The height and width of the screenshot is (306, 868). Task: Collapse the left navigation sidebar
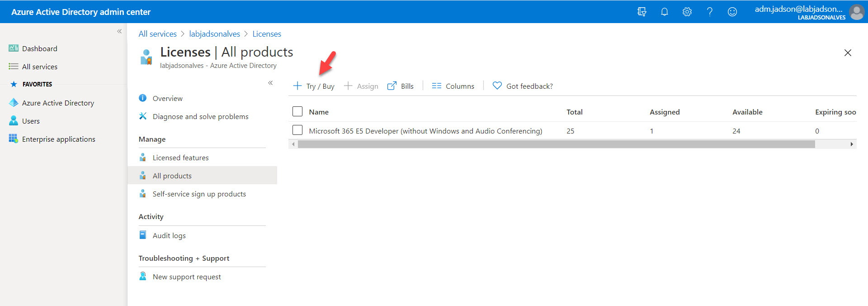pyautogui.click(x=119, y=31)
